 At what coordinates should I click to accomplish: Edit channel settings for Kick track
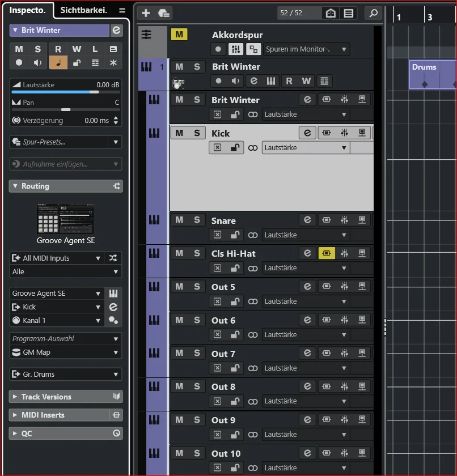(307, 133)
